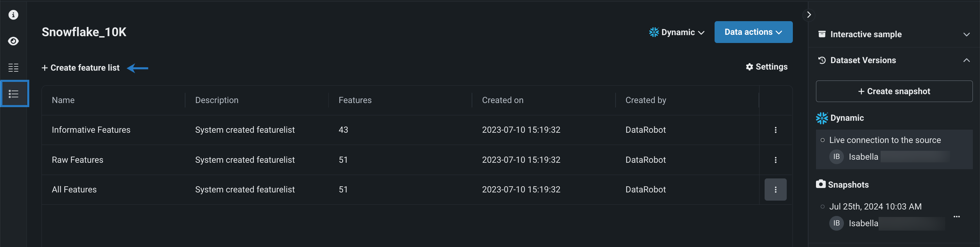980x247 pixels.
Task: Click the Snapshots camera icon
Action: tap(821, 184)
